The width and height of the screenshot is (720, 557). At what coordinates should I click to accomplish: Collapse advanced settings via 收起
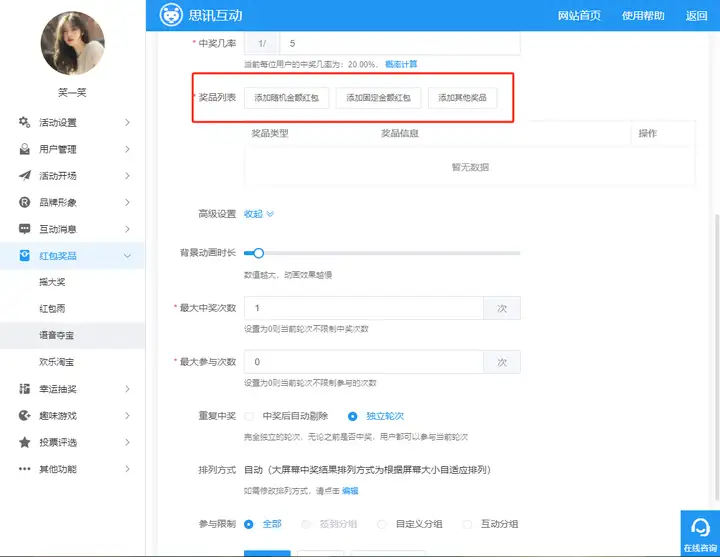pyautogui.click(x=259, y=214)
